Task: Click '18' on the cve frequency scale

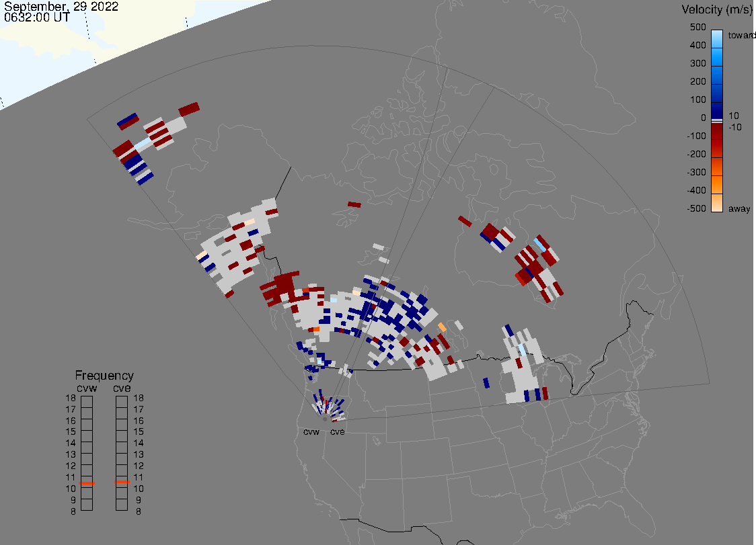Action: click(x=139, y=398)
